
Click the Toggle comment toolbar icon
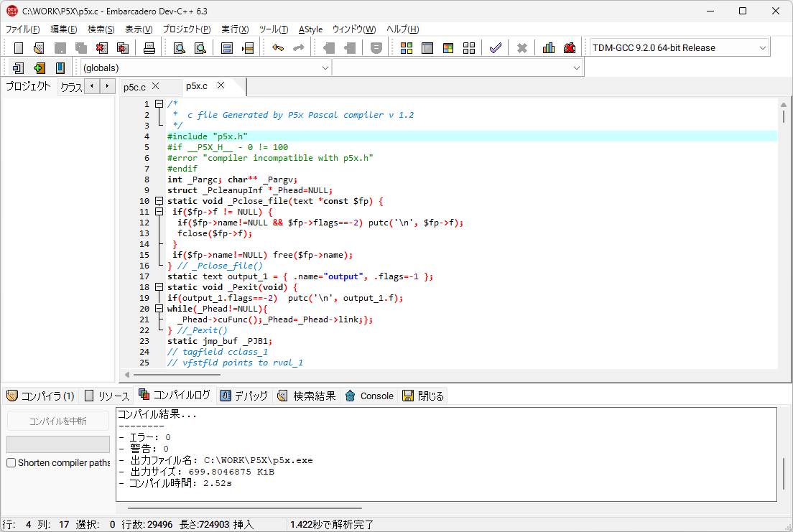pos(376,48)
